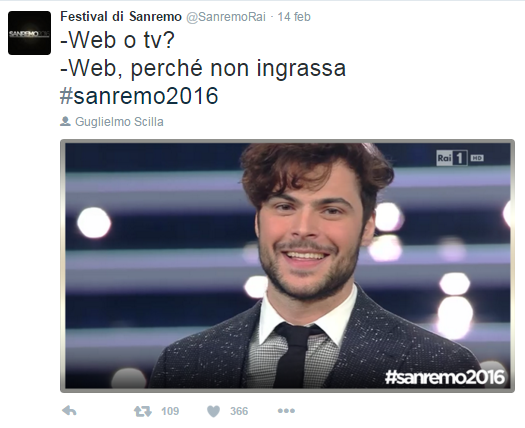Screen dimensions: 525x428
Task: Click the tagged-person silhouette icon
Action: click(x=65, y=121)
